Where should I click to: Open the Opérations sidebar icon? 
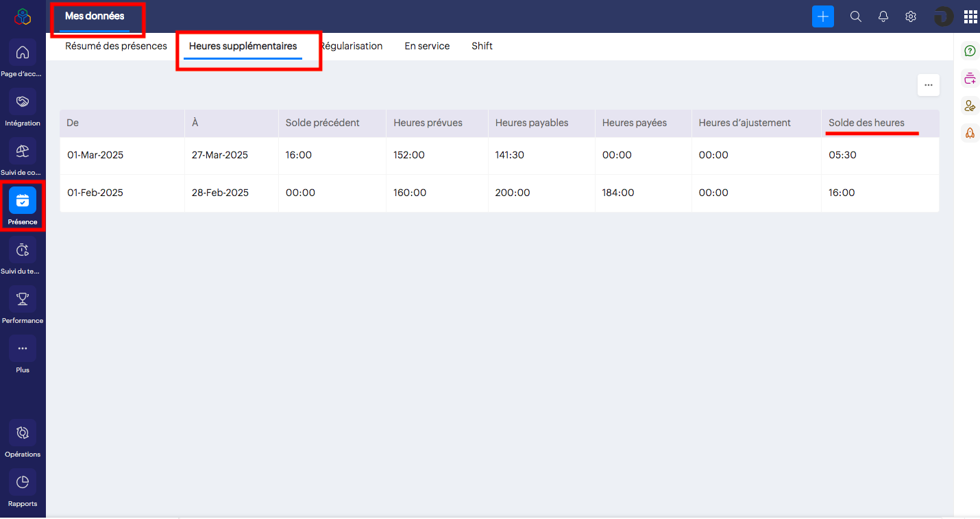point(23,433)
